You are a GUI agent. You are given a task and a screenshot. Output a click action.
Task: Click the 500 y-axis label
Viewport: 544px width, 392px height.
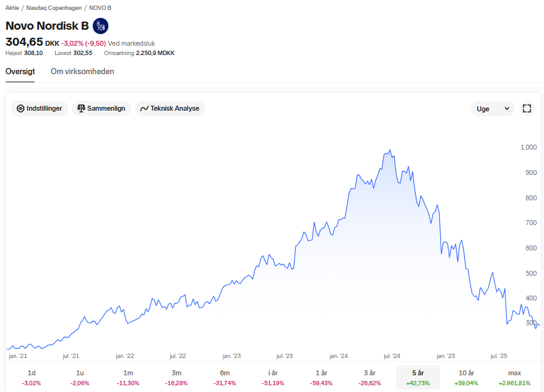[x=531, y=273]
